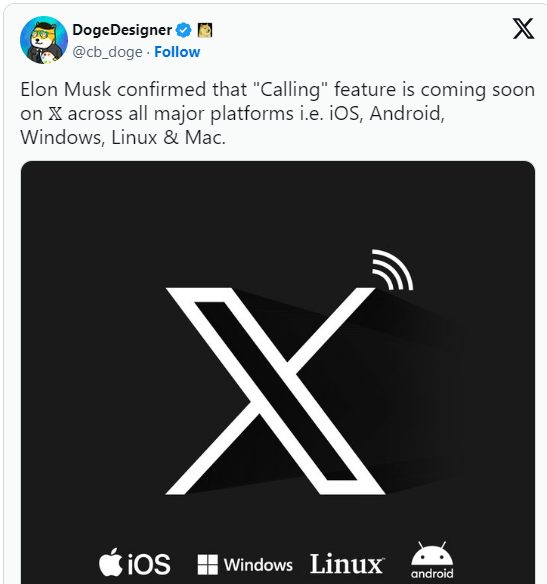
Task: Click the X logo in top-right corner
Action: (523, 29)
